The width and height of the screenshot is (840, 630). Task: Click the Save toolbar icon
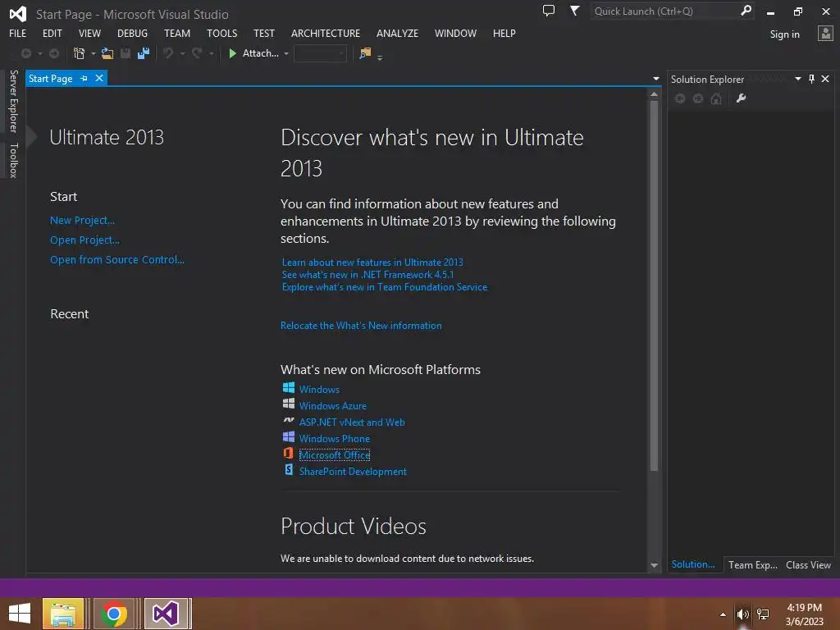(126, 53)
